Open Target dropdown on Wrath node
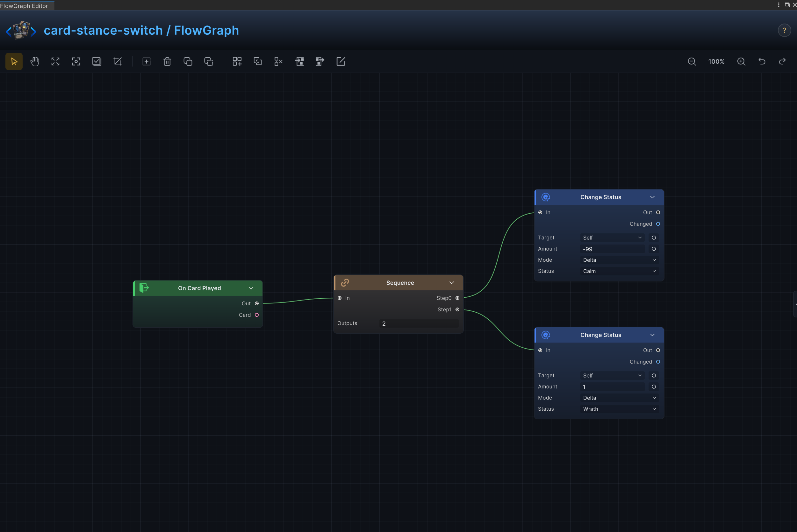Viewport: 797px width, 532px height. pyautogui.click(x=612, y=376)
